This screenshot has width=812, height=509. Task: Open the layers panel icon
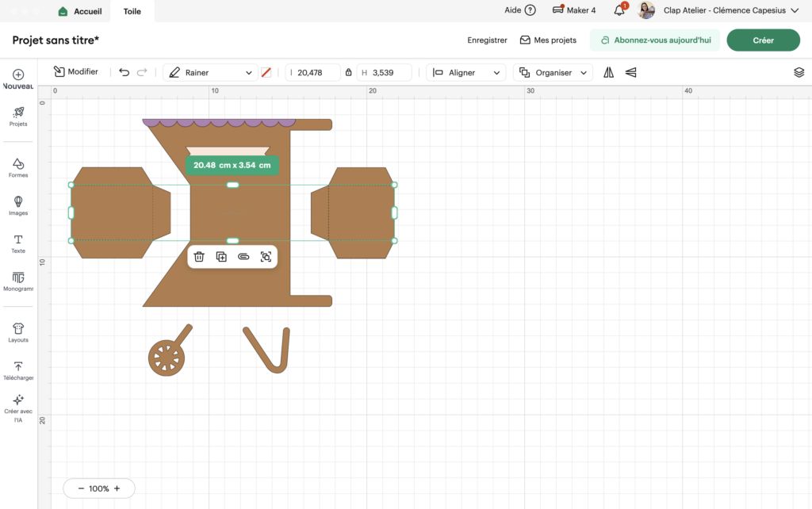click(799, 72)
